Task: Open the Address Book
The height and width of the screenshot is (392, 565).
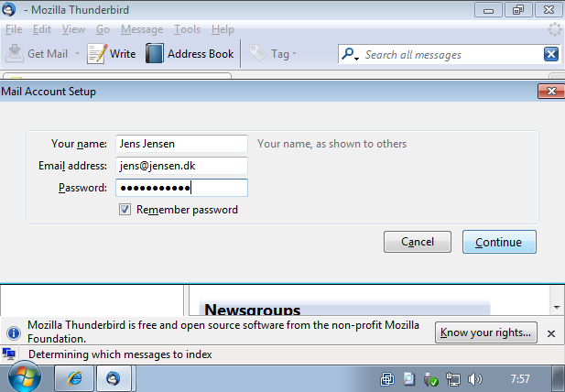Action: pyautogui.click(x=190, y=54)
